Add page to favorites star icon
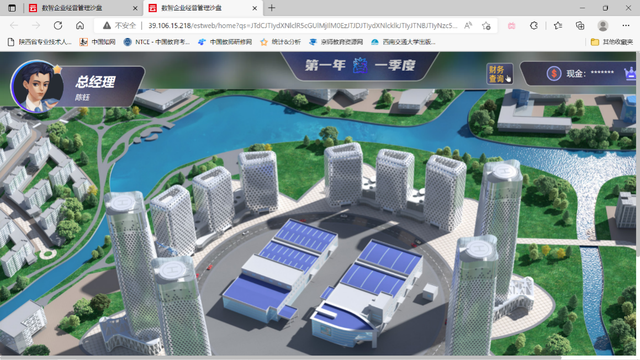Image resolution: width=640 pixels, height=360 pixels. pos(486,26)
